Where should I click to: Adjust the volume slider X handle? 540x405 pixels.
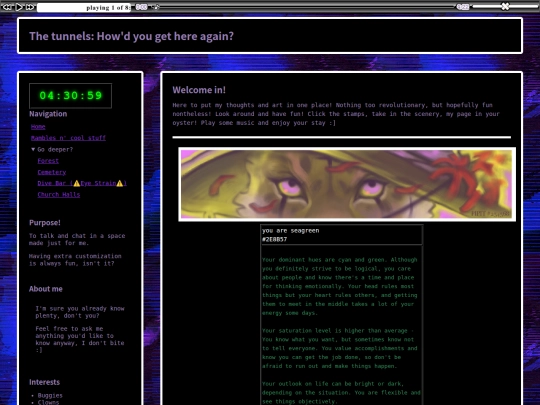point(505,7)
